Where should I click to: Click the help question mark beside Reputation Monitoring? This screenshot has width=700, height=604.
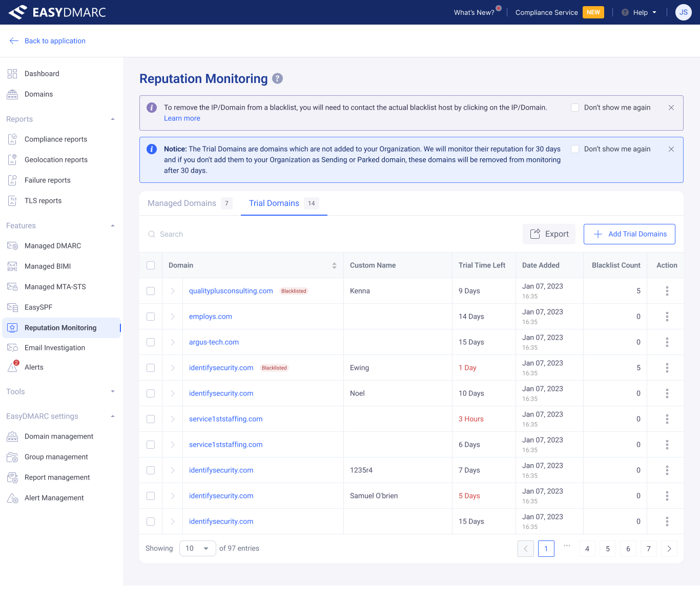pos(277,78)
